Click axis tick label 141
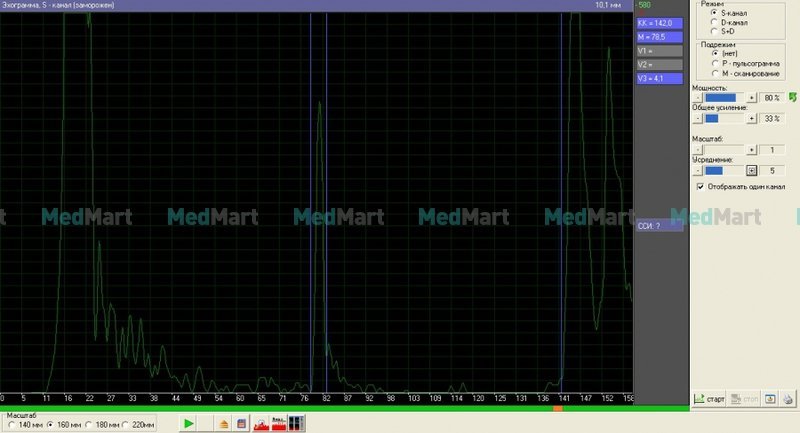800x433 pixels. tap(564, 398)
